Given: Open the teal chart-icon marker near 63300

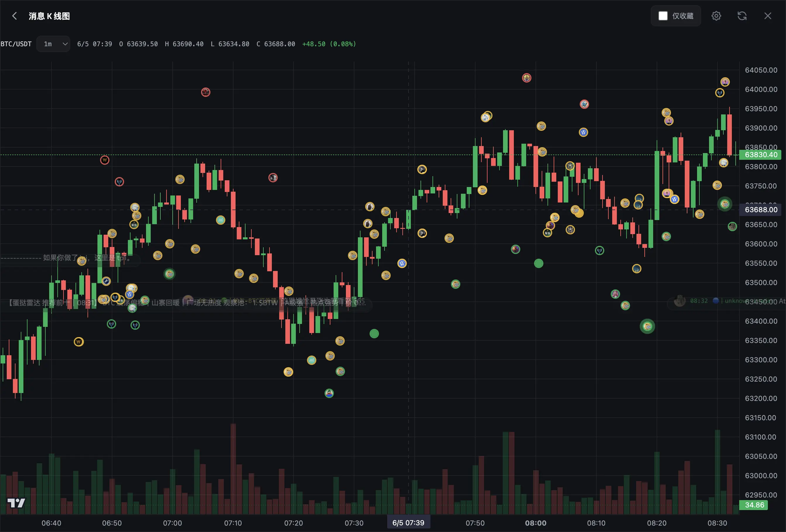Looking at the screenshot, I should [x=311, y=360].
